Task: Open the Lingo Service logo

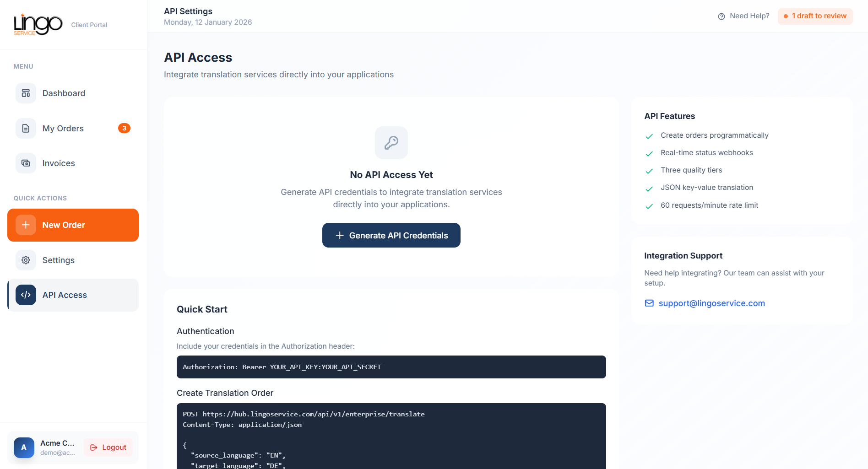Action: pos(38,24)
